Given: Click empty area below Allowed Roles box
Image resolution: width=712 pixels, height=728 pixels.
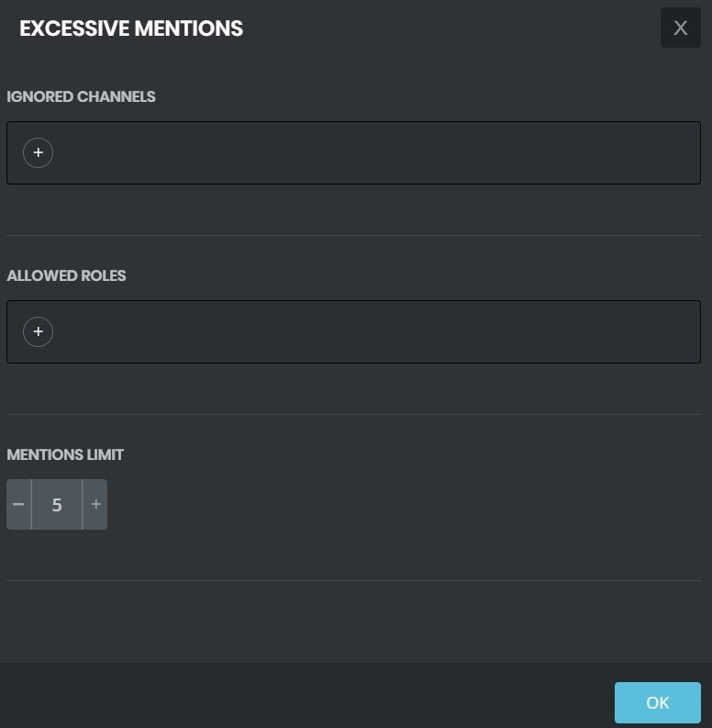Looking at the screenshot, I should (x=353, y=388).
